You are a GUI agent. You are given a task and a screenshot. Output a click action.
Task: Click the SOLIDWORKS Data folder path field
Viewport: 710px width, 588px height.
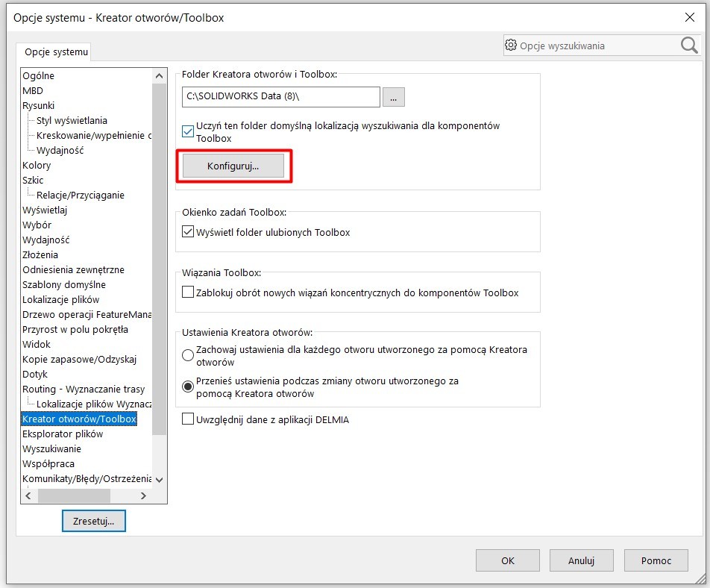click(x=280, y=96)
